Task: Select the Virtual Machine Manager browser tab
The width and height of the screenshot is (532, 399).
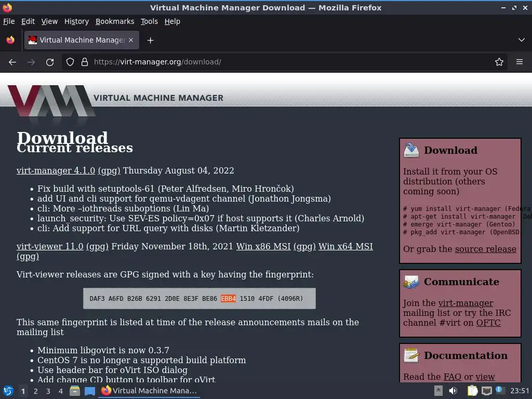Action: 82,40
